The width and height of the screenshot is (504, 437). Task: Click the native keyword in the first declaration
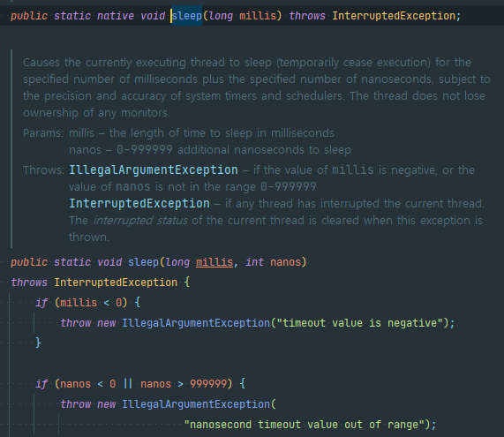[x=116, y=16]
